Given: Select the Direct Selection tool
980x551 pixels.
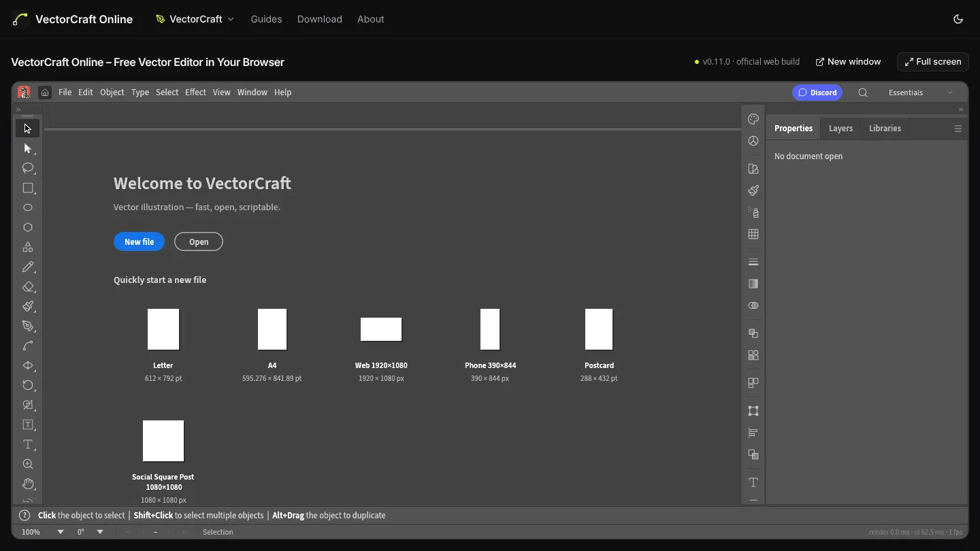Looking at the screenshot, I should pos(28,148).
